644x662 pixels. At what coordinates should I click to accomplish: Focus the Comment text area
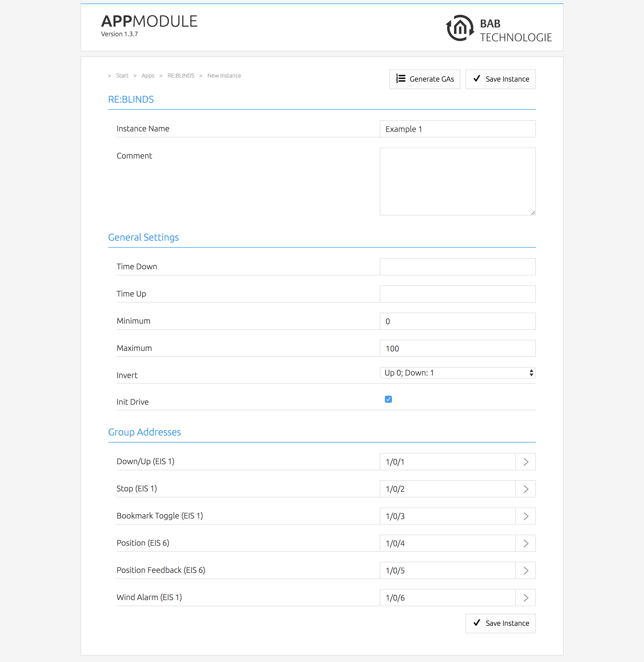(457, 181)
